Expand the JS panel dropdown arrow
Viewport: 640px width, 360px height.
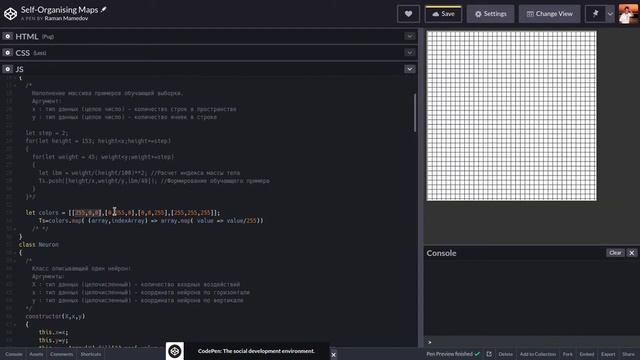(x=409, y=69)
